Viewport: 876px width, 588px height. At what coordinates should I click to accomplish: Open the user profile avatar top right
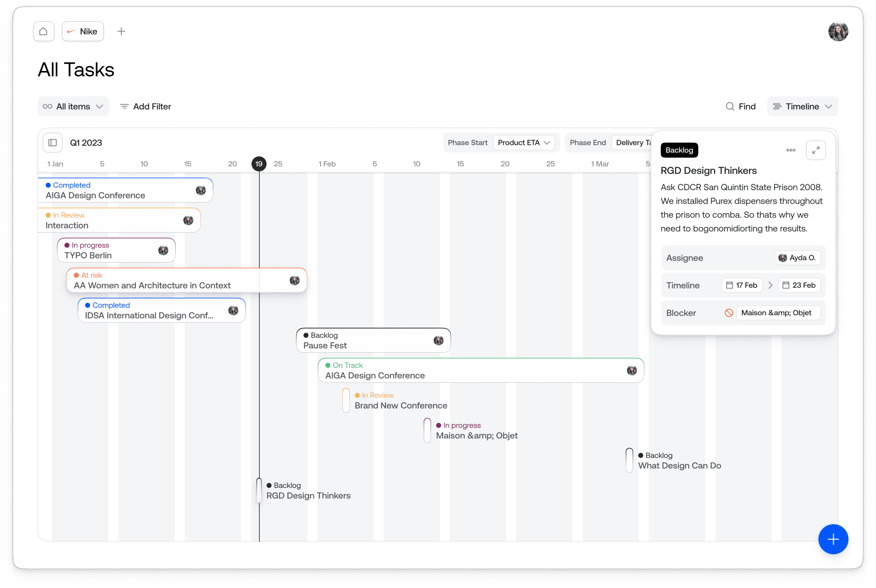pos(838,32)
